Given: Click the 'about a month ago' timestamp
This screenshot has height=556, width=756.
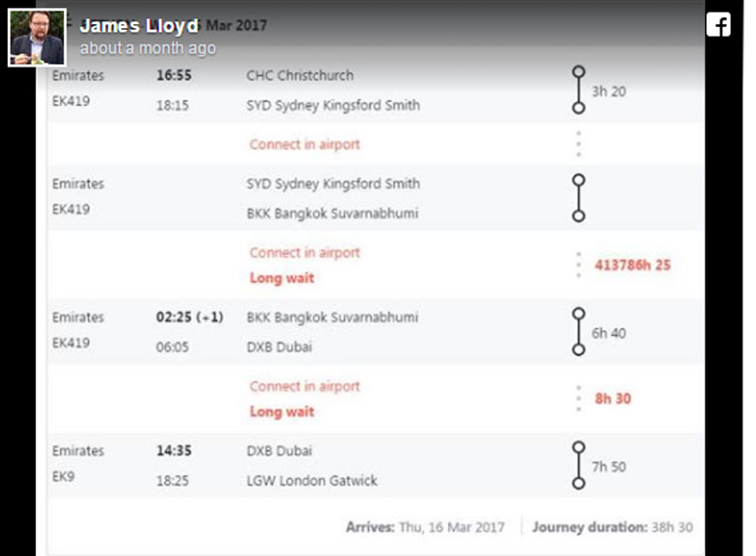Looking at the screenshot, I should coord(148,48).
